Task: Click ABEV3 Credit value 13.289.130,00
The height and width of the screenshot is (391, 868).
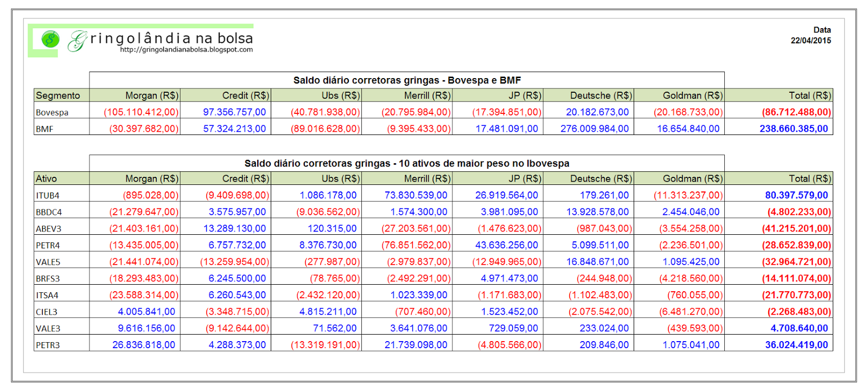Action: [234, 229]
